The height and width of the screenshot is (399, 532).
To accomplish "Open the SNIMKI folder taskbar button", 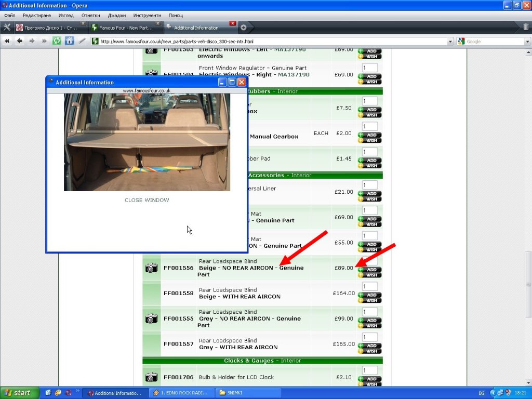I will tap(249, 393).
